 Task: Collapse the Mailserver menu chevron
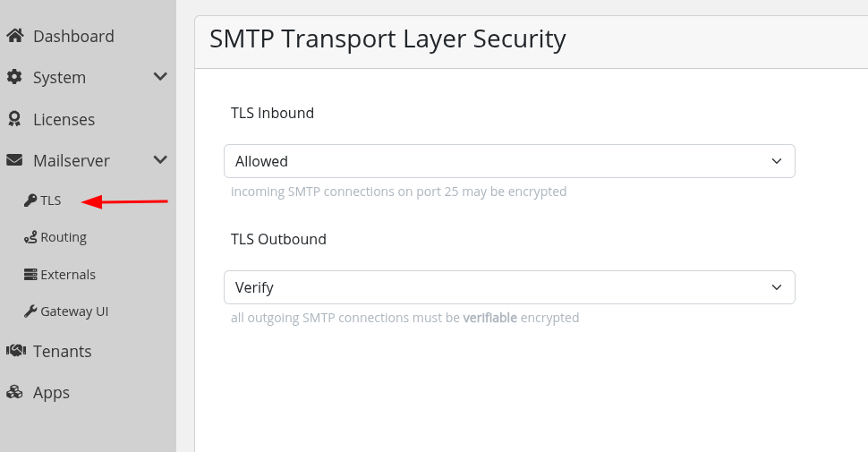pos(160,160)
